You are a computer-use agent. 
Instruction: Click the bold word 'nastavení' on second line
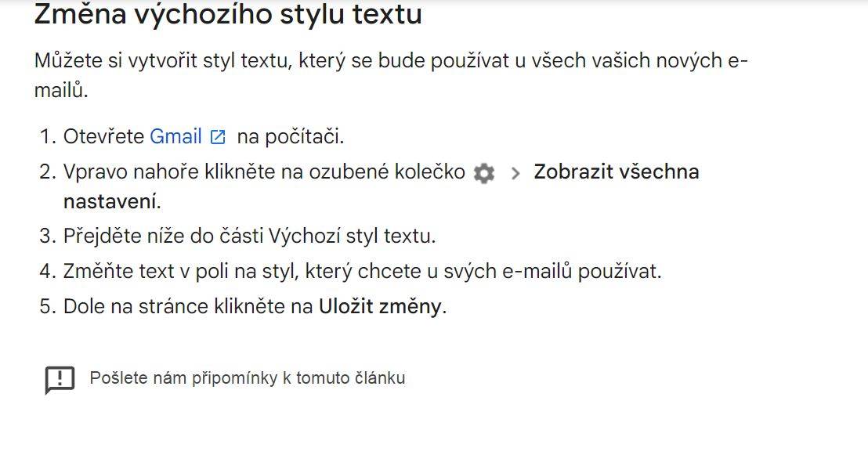(x=110, y=201)
